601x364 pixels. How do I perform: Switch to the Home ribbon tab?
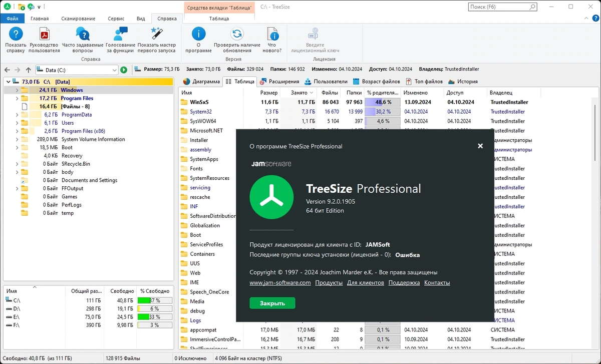click(40, 19)
